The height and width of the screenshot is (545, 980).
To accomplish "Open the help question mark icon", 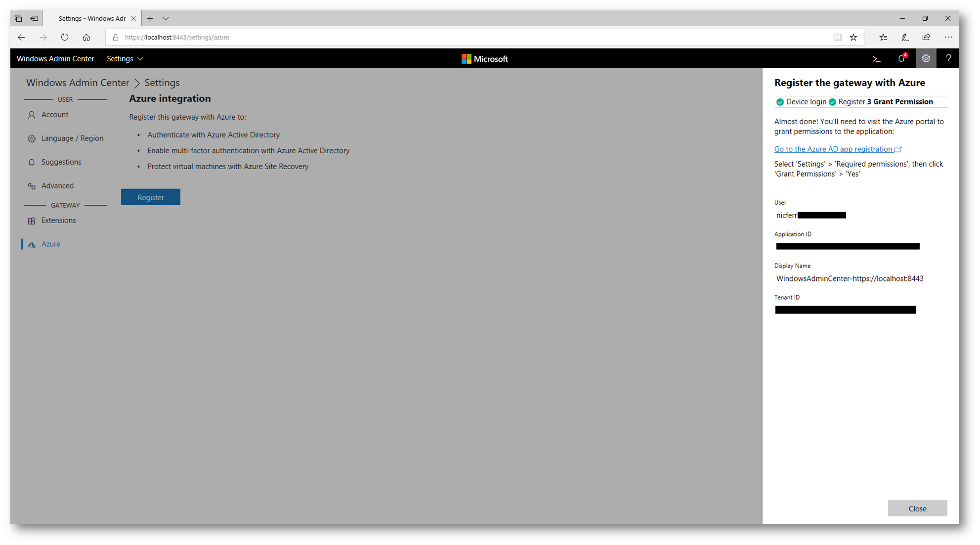I will point(948,58).
